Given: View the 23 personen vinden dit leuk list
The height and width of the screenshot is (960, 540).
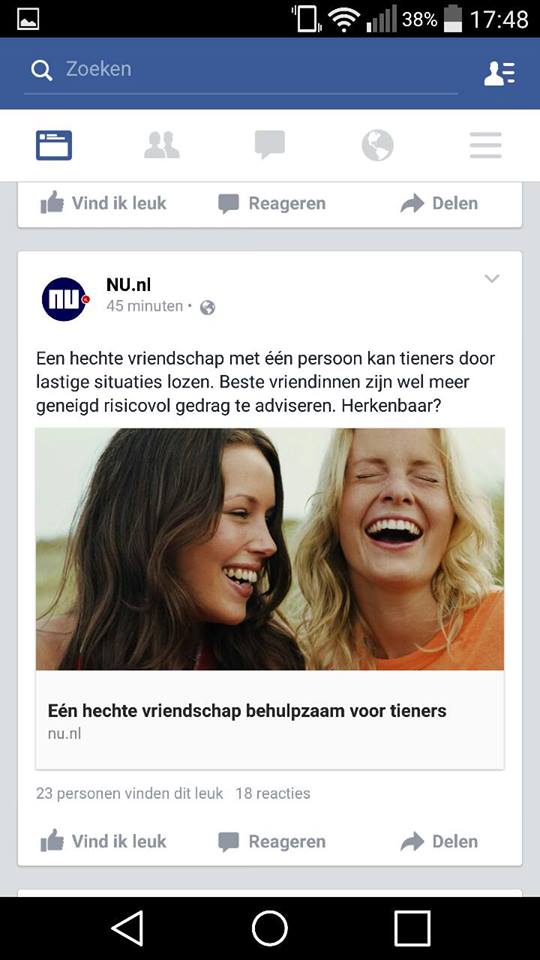Looking at the screenshot, I should coord(129,793).
